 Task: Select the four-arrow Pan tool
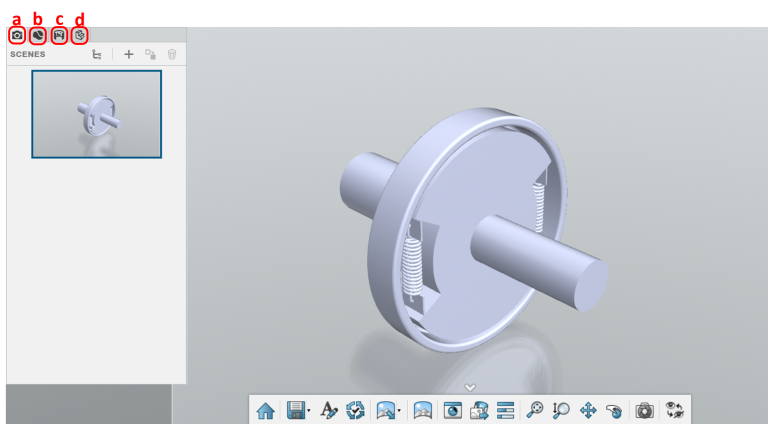(588, 410)
